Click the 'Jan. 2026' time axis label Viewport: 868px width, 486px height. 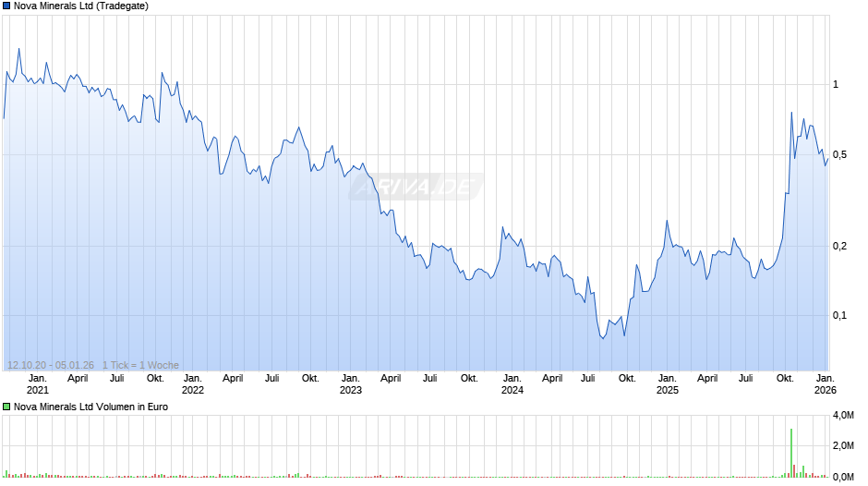pos(825,384)
